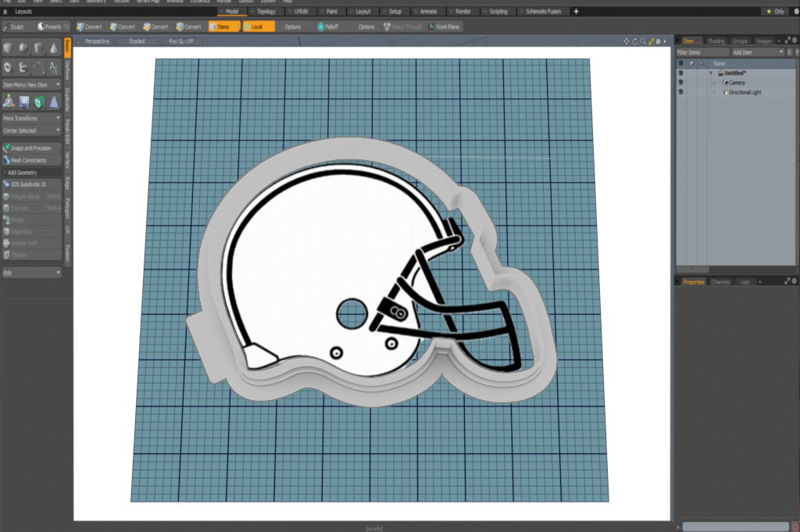Open the Shaded display mode dropdown
Screen dimensions: 800x532
click(x=136, y=41)
